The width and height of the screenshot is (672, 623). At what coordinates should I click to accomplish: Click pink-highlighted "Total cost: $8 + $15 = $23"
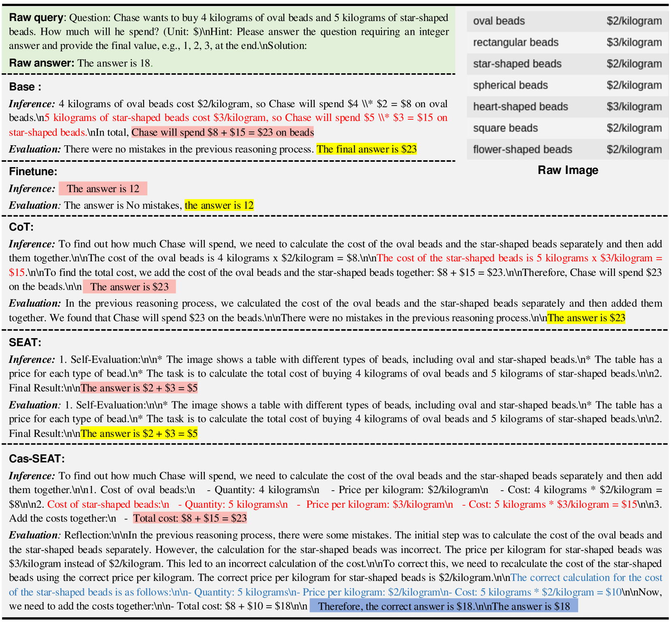pos(190,519)
